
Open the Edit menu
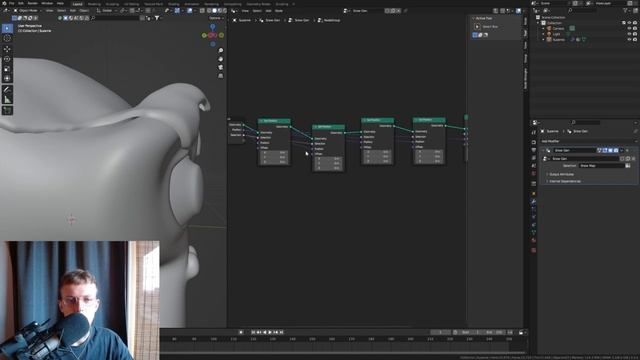pyautogui.click(x=21, y=3)
